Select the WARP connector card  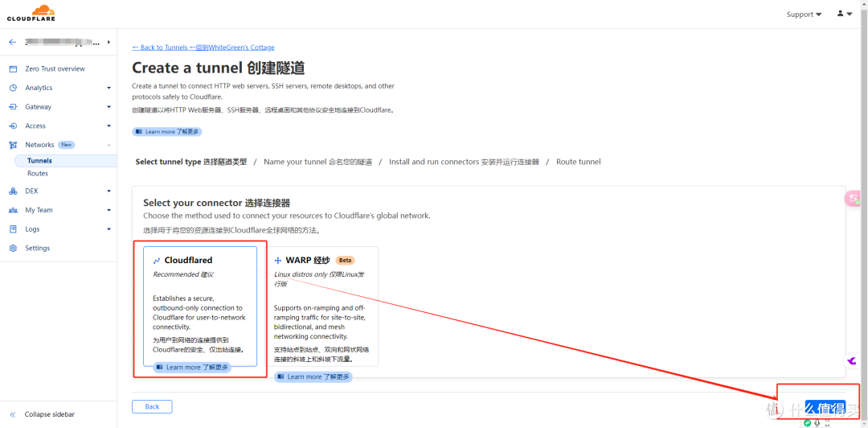tap(321, 306)
